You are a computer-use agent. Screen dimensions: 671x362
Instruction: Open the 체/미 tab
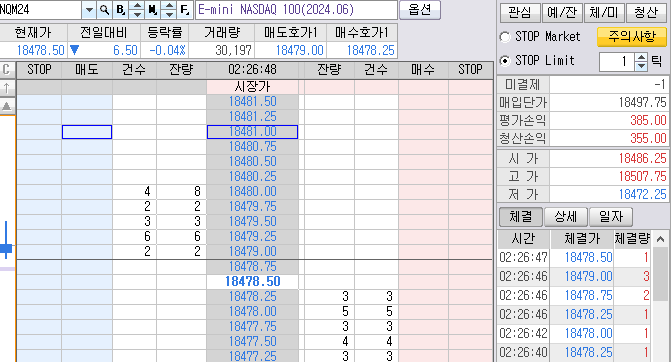click(x=604, y=13)
